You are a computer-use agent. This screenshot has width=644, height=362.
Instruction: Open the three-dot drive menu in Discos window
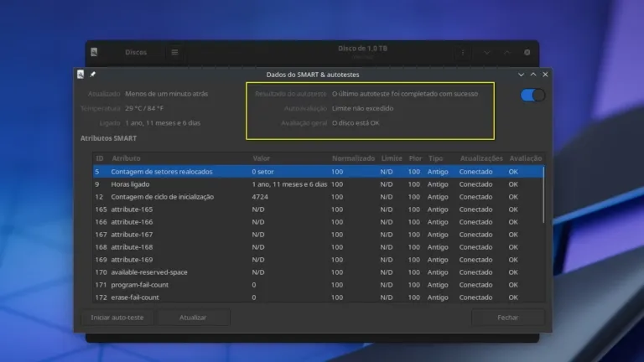click(x=463, y=53)
